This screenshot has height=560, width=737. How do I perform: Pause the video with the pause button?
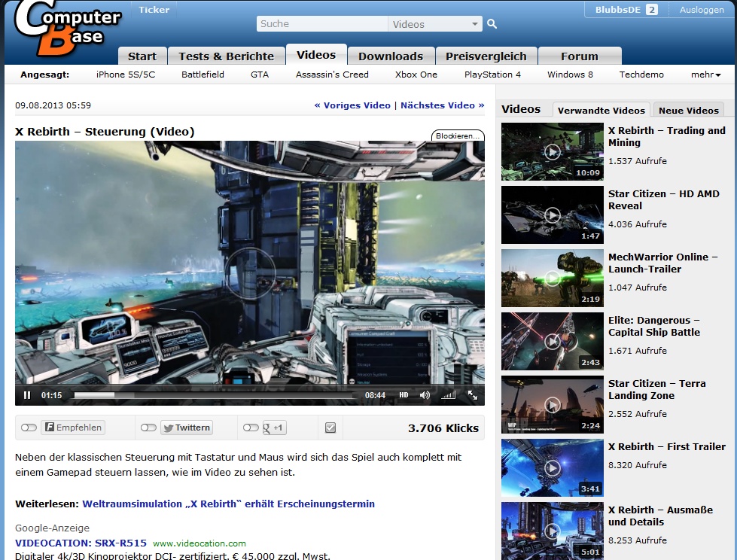click(27, 395)
